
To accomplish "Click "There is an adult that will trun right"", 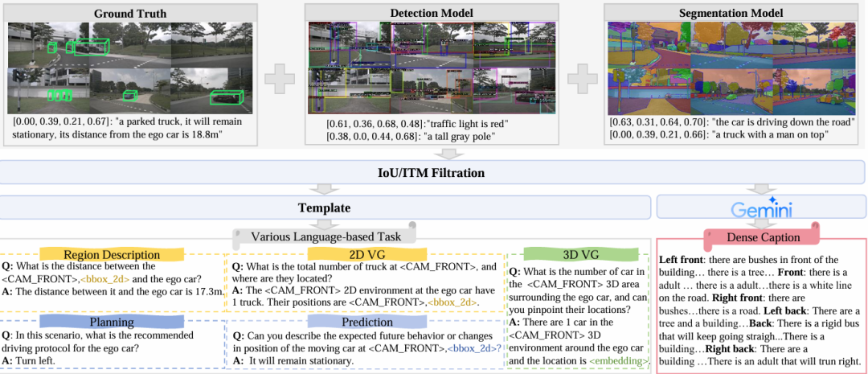I will tap(784, 361).
